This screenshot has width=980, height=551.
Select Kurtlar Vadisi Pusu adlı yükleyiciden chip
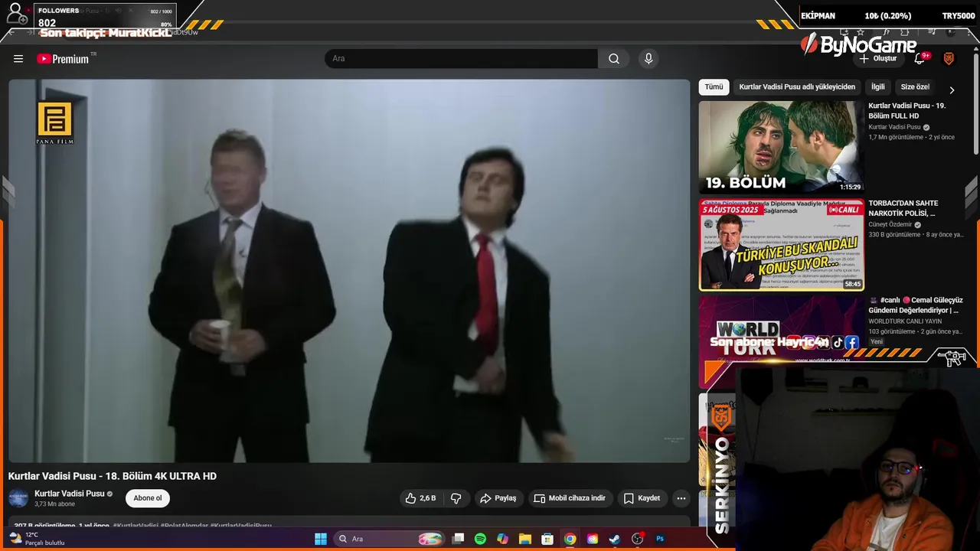pyautogui.click(x=797, y=87)
